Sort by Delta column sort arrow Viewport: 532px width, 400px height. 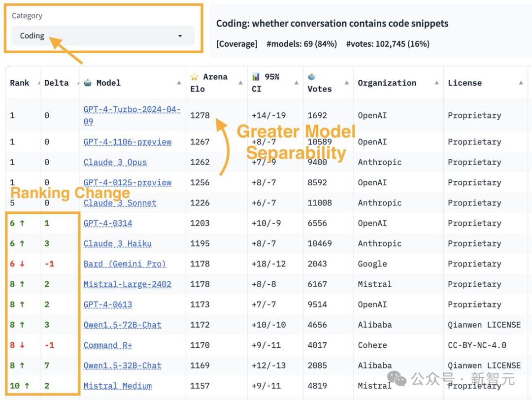(78, 83)
